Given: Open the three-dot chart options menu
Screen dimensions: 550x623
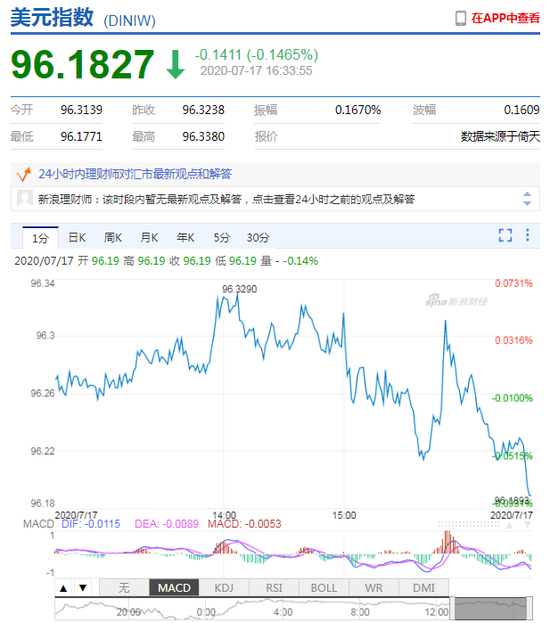Looking at the screenshot, I should [x=527, y=235].
